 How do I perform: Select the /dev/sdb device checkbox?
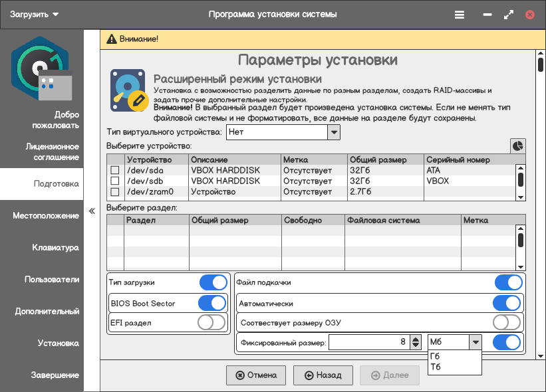coord(114,181)
